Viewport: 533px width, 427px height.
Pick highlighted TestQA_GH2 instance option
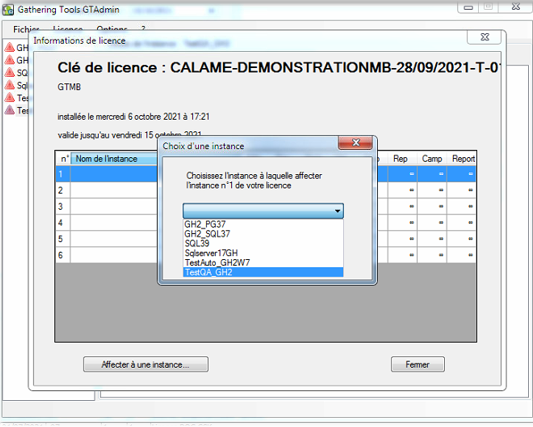(x=263, y=272)
